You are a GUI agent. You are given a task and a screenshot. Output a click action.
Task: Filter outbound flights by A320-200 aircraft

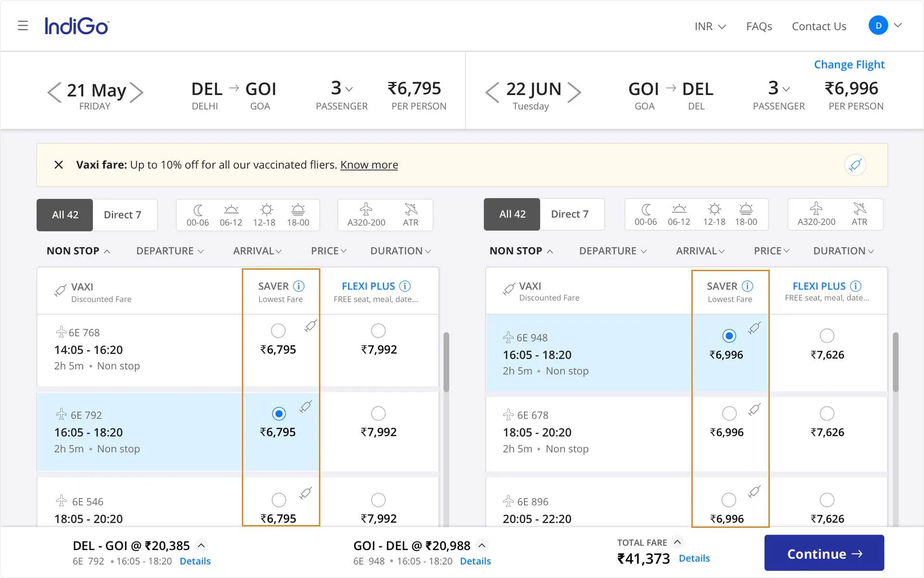pos(366,215)
